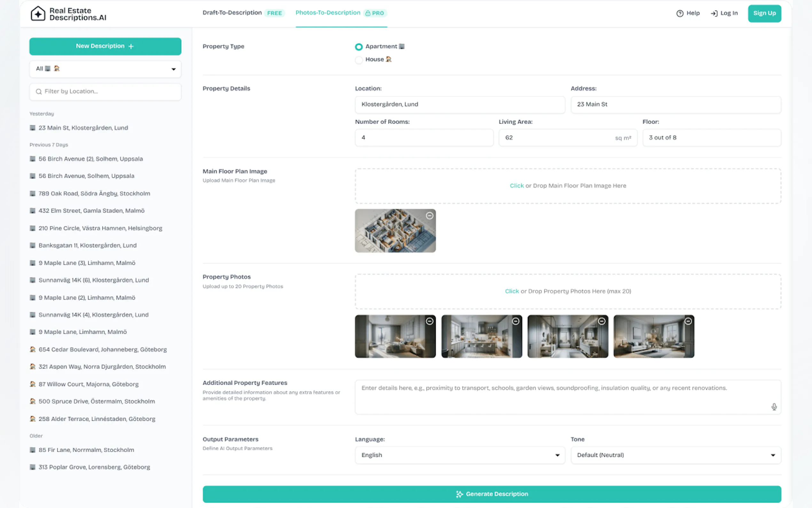Click the Real Estate Descriptions.AI logo icon
The image size is (812, 508).
(38, 14)
